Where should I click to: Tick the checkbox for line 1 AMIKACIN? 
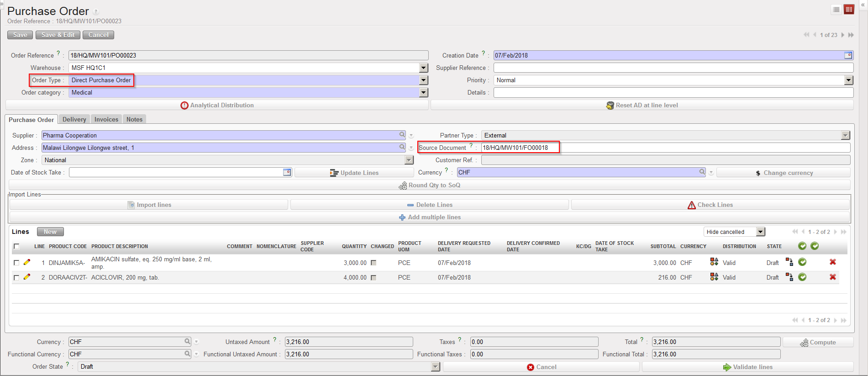click(x=16, y=263)
